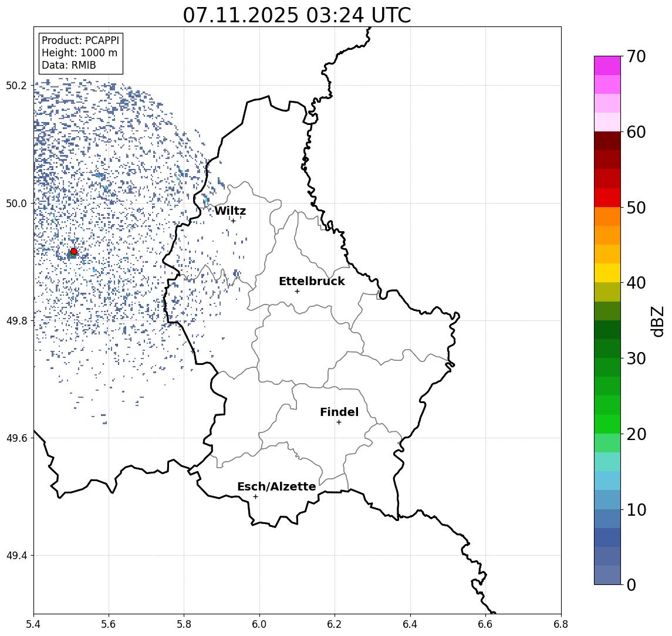
Task: Click the latitude tick label 49.6
Action: click(16, 438)
